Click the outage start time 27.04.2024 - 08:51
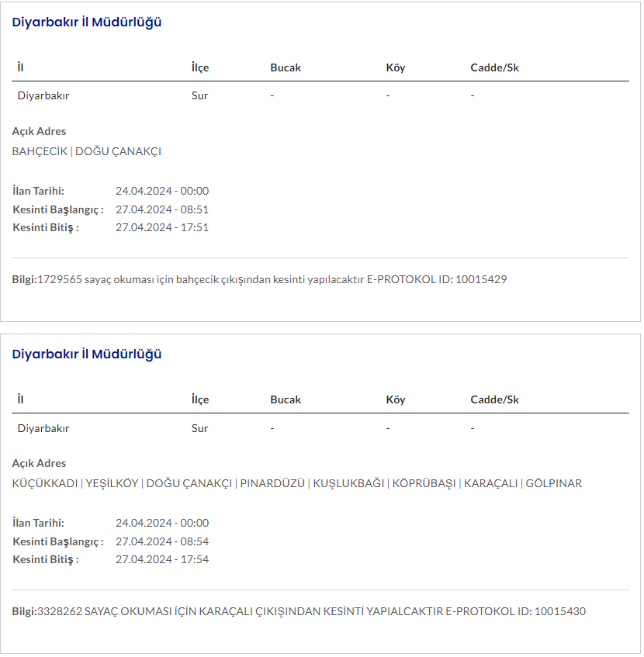Viewport: 644px width, 657px height. (162, 209)
